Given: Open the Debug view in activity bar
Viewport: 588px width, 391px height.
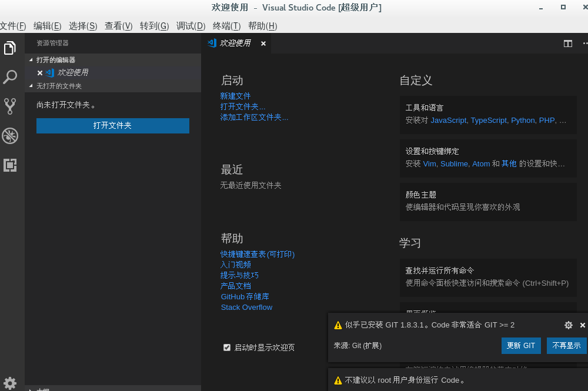Looking at the screenshot, I should 10,136.
